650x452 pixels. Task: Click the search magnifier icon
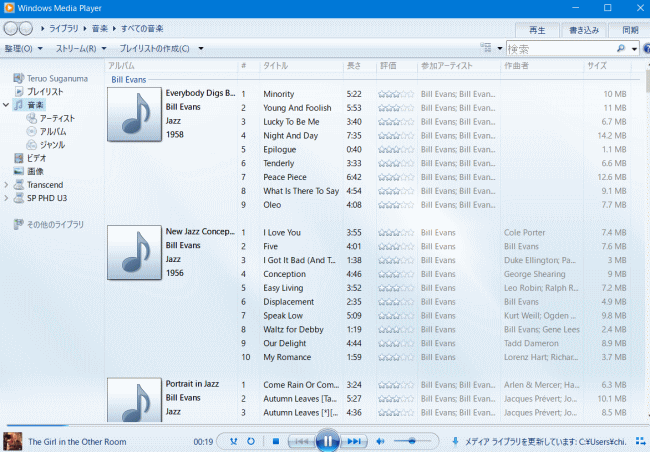click(x=621, y=49)
